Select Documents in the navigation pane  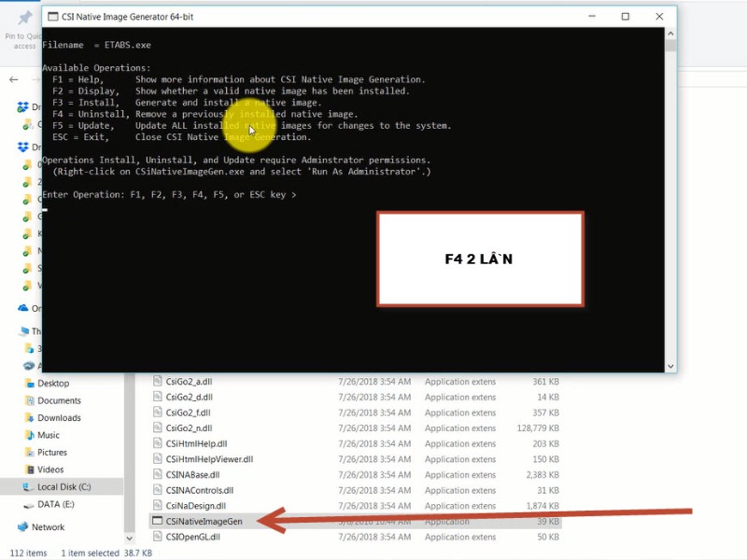tap(58, 400)
